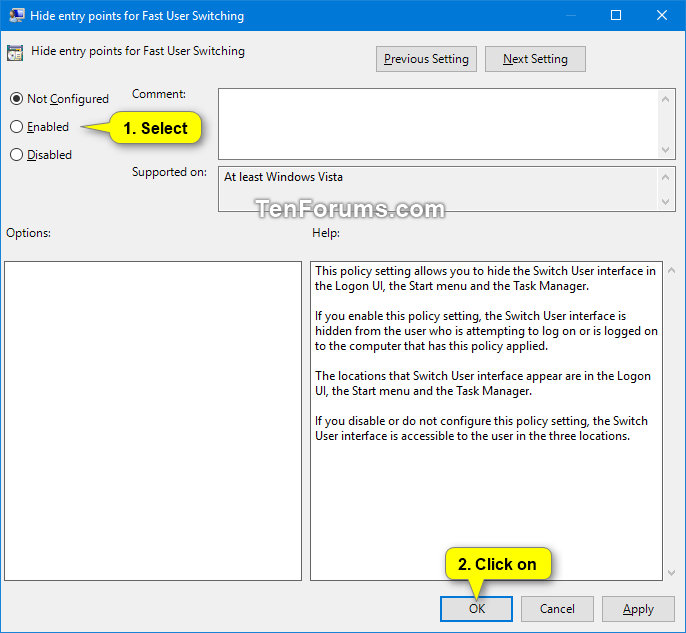Click the Help paragraph 'The locations that Switch User'
Viewport: 686px width, 633px height.
point(483,383)
